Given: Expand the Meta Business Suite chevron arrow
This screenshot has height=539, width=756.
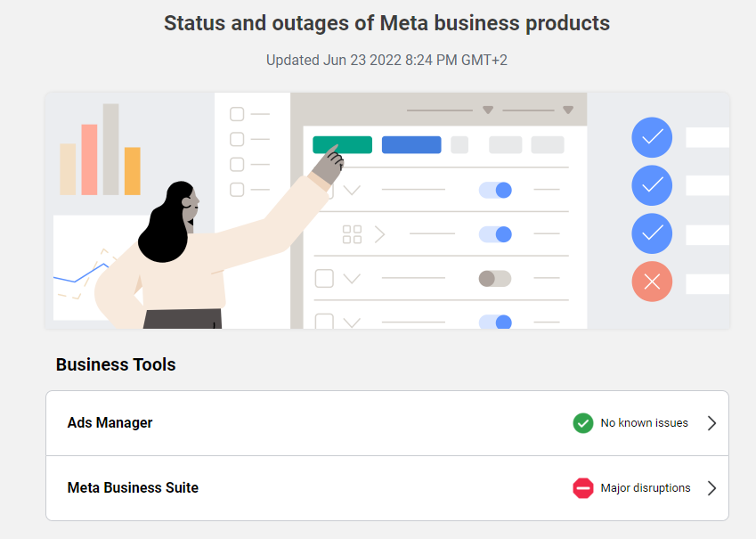Looking at the screenshot, I should (x=712, y=488).
